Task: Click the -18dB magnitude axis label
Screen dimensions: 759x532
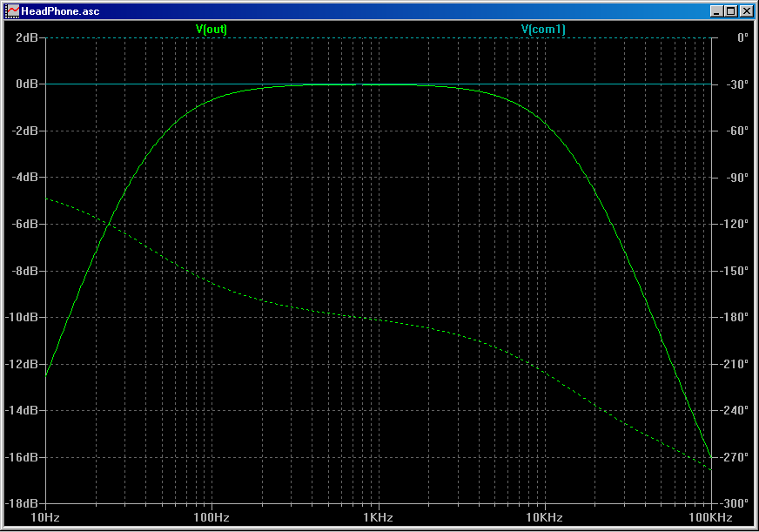Action: pyautogui.click(x=22, y=503)
